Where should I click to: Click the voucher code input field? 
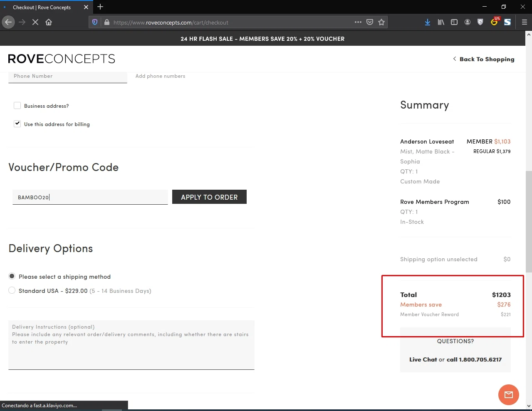90,197
